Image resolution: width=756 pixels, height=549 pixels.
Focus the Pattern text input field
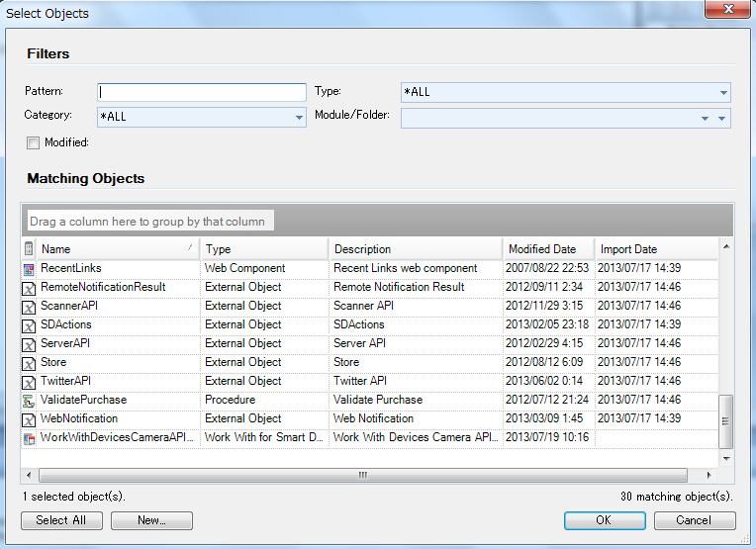[202, 92]
